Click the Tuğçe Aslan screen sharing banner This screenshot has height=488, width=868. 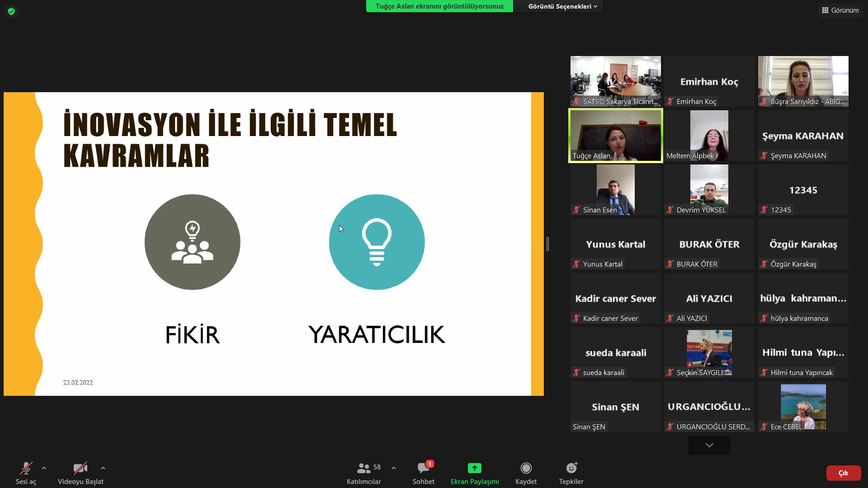pos(439,6)
